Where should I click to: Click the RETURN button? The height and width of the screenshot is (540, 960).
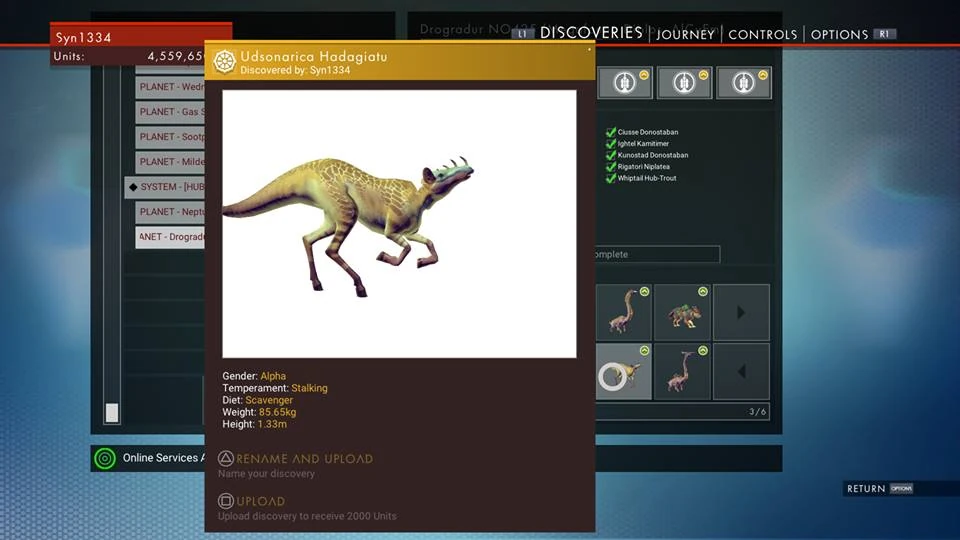point(866,489)
